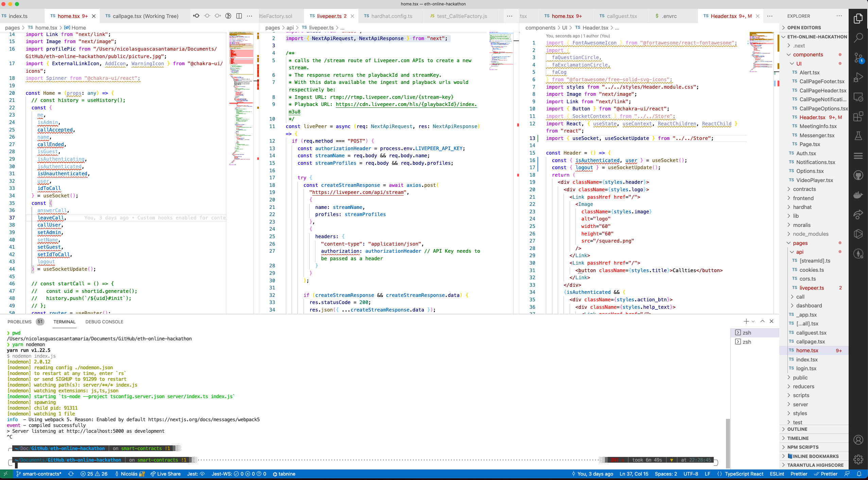Toggle ESLint status in status bar

pos(777,474)
